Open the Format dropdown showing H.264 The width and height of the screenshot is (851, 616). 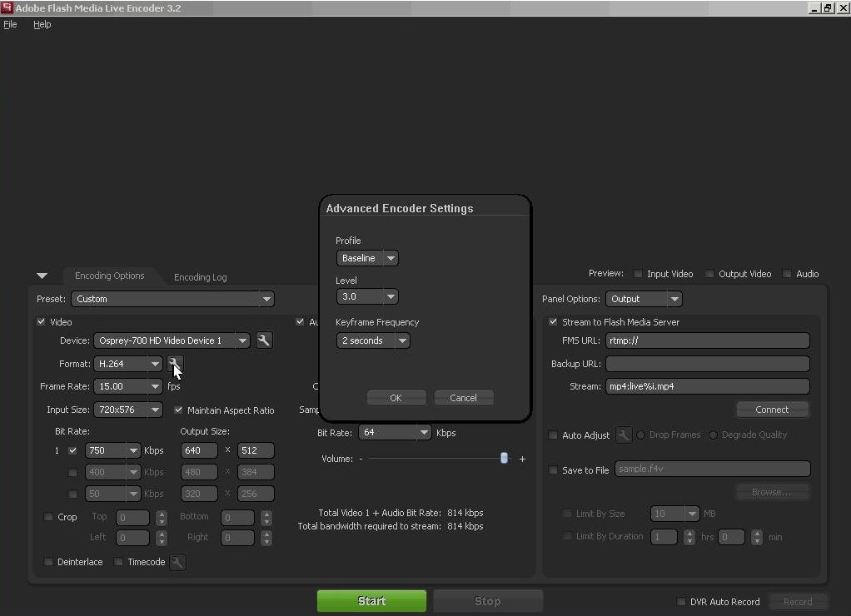click(x=128, y=364)
